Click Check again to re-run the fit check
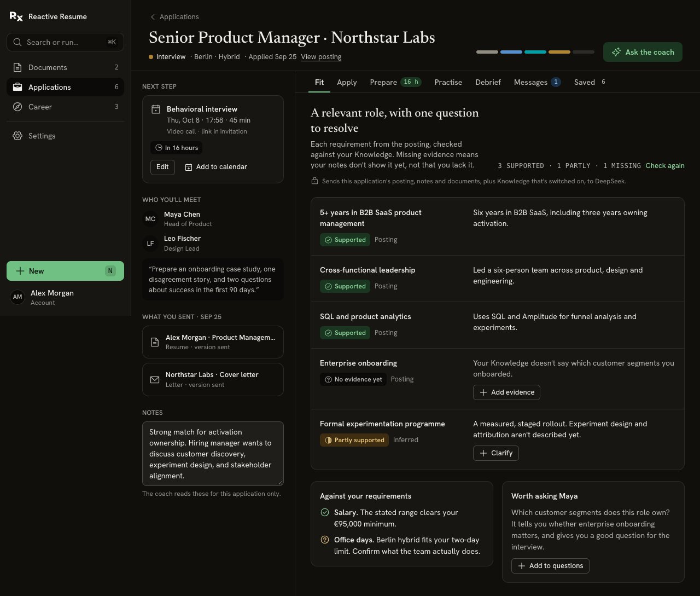700x596 pixels. tap(665, 166)
